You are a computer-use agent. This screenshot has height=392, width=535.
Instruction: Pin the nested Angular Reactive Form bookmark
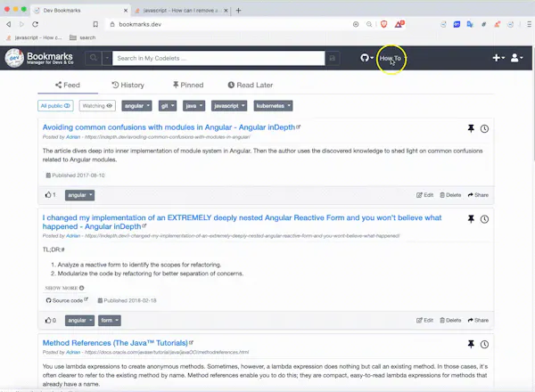(x=471, y=219)
